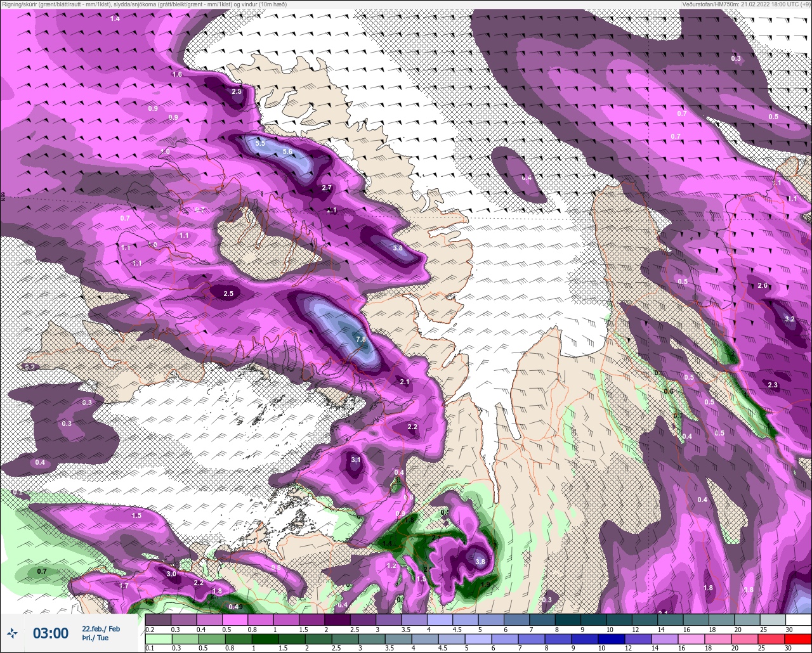
Task: Select the dark purple 2 swatch, snow scale
Action: tap(337, 619)
